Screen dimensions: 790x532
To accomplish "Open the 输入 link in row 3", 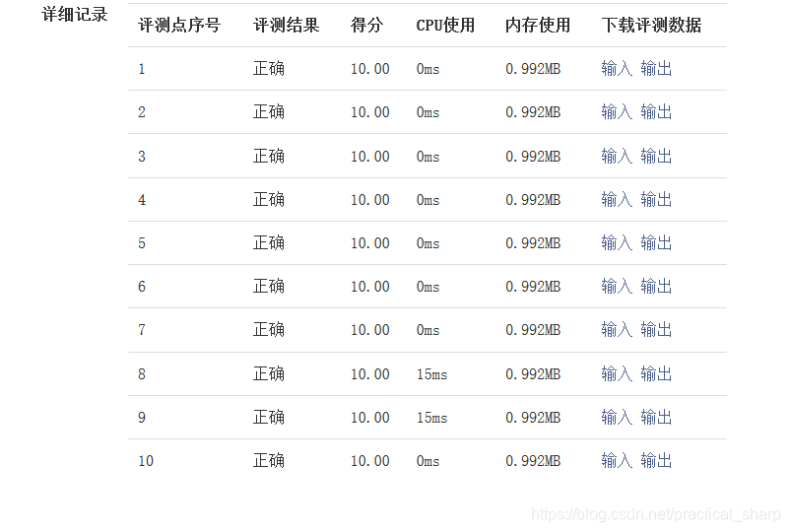I will tap(617, 156).
